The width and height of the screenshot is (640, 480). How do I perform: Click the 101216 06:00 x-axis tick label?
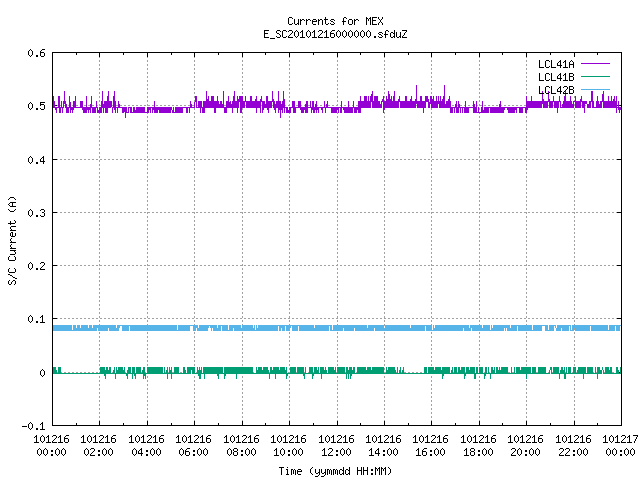pos(193,445)
